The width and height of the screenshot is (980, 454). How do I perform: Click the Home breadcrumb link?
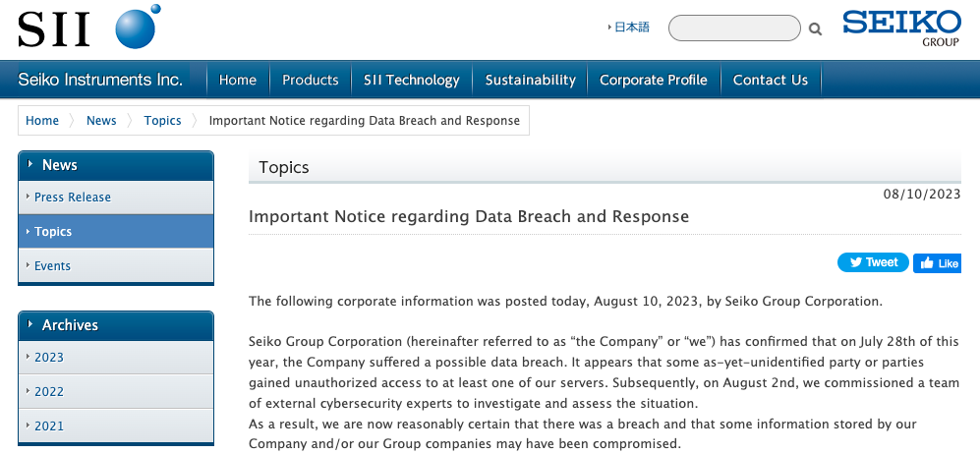point(42,121)
